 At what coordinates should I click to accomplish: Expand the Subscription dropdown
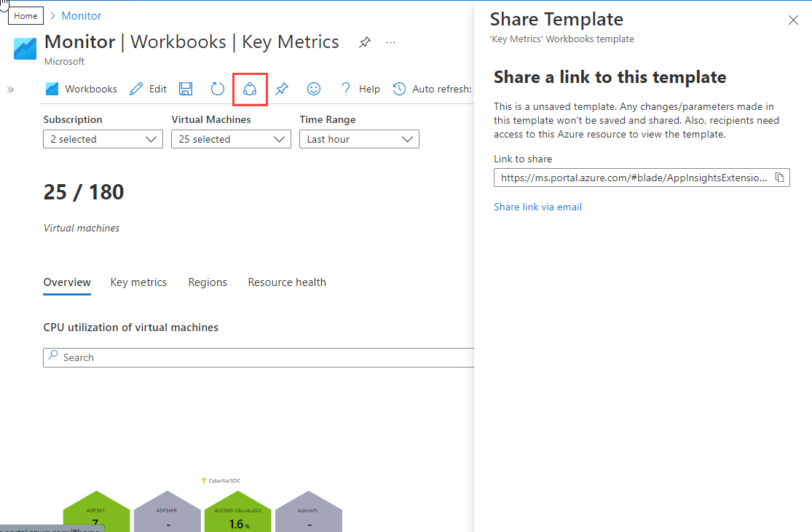coord(103,139)
